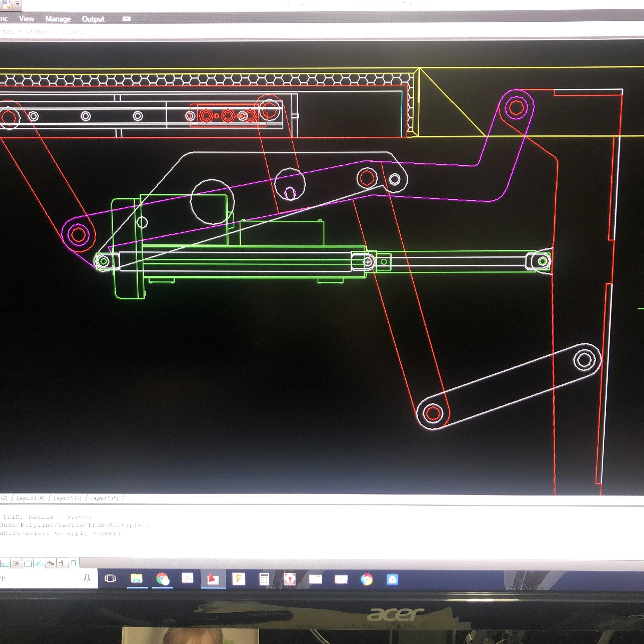Open the Manage ribbon tab

click(58, 19)
